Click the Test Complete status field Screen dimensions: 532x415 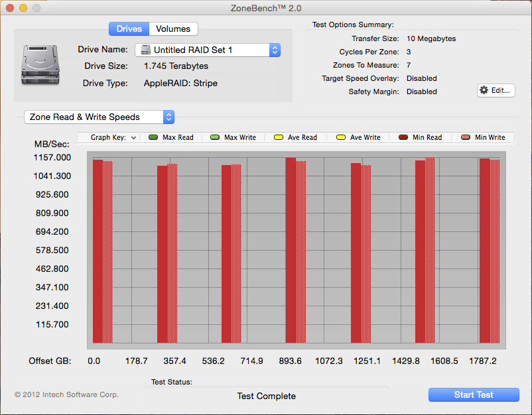[x=267, y=396]
